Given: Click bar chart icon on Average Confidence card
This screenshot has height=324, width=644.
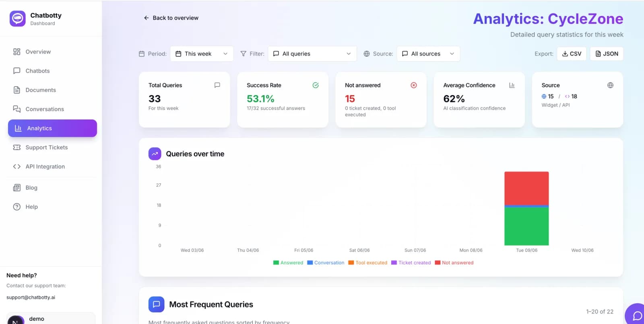Looking at the screenshot, I should (x=512, y=85).
